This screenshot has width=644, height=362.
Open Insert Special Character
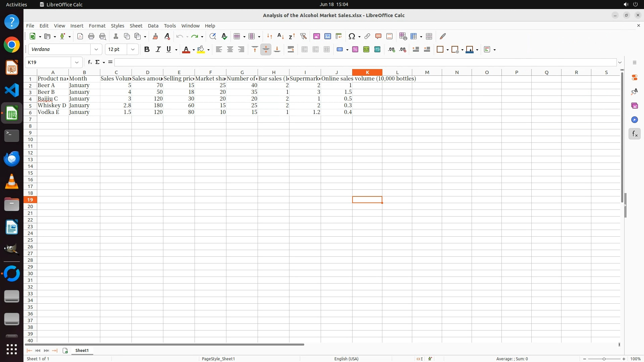(352, 36)
